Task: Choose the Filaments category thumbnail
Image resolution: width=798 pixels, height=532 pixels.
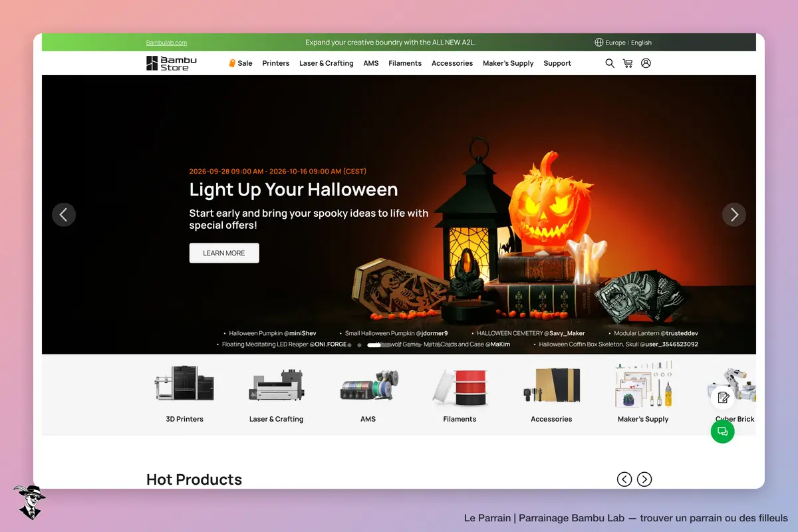Action: (460, 392)
